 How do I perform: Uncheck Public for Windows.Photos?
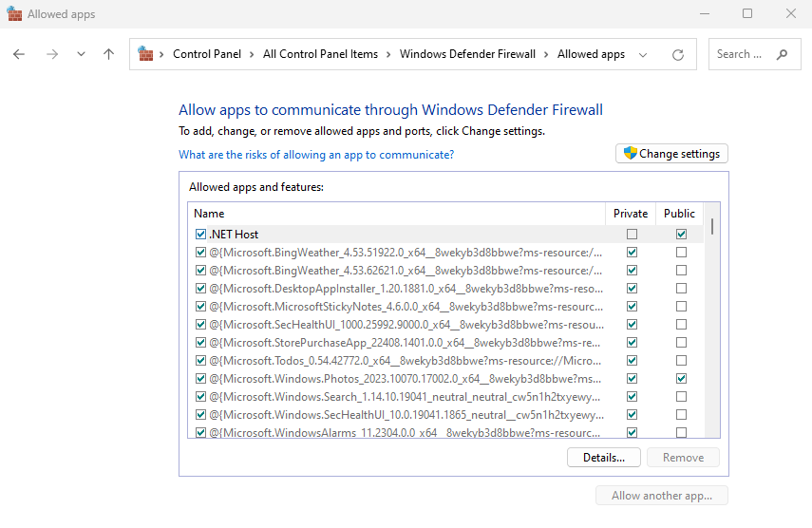tap(682, 379)
